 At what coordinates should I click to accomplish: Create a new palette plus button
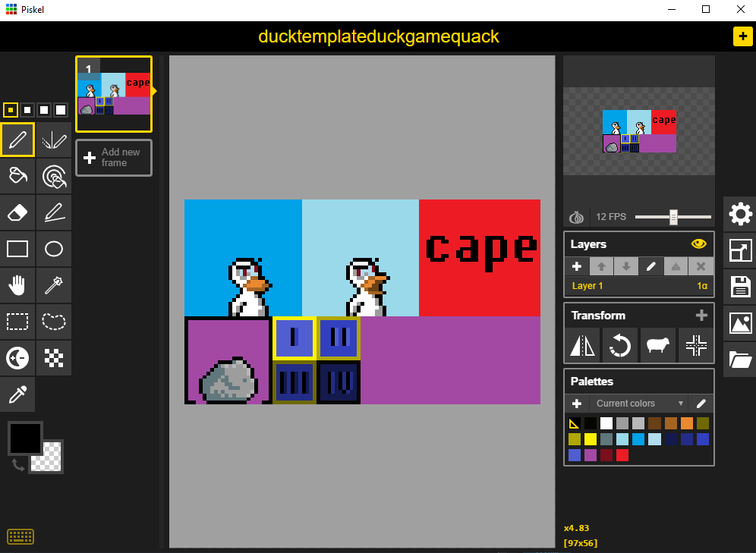[x=577, y=404]
